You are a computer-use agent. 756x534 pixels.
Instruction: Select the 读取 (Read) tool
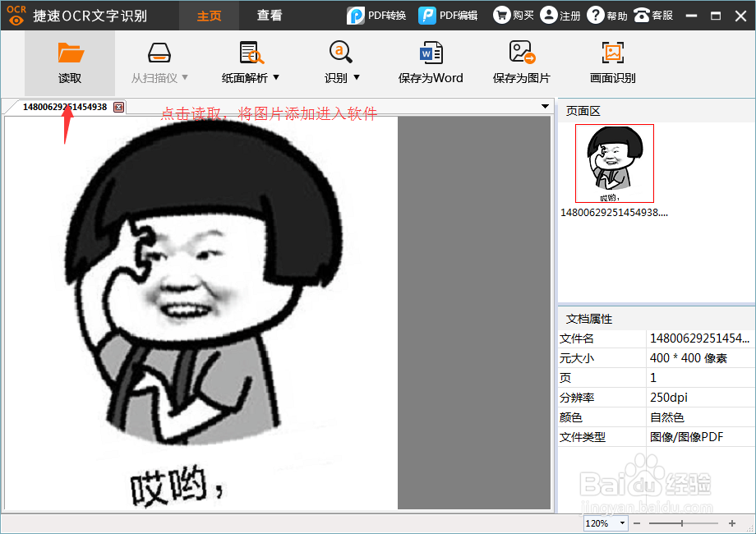(70, 62)
